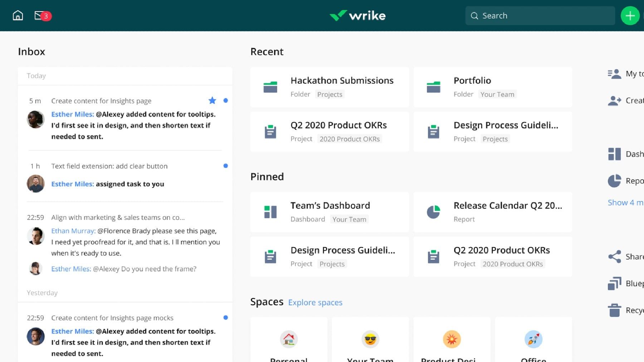Open Reports via the pie-chart sidebar icon
The width and height of the screenshot is (644, 362).
(x=614, y=181)
